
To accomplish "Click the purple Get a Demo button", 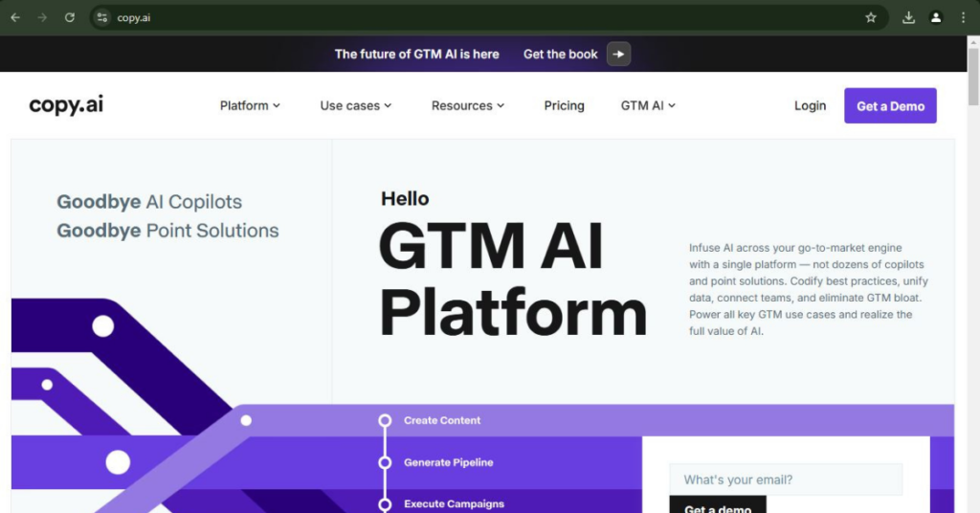I will click(890, 105).
